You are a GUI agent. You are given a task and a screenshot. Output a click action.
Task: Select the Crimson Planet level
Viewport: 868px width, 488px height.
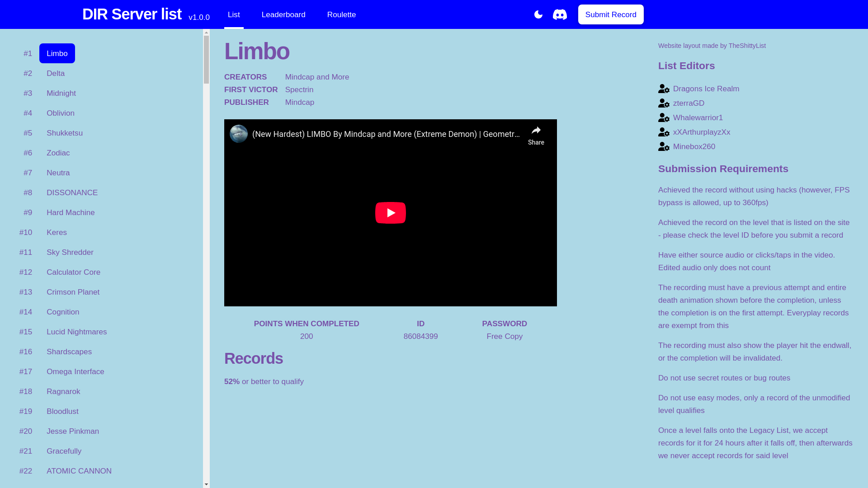[73, 292]
